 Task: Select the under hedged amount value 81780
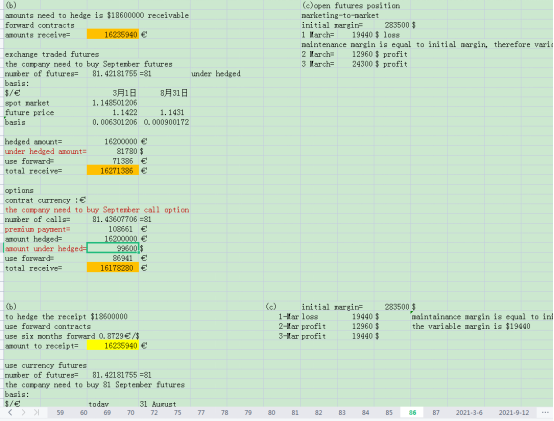126,152
